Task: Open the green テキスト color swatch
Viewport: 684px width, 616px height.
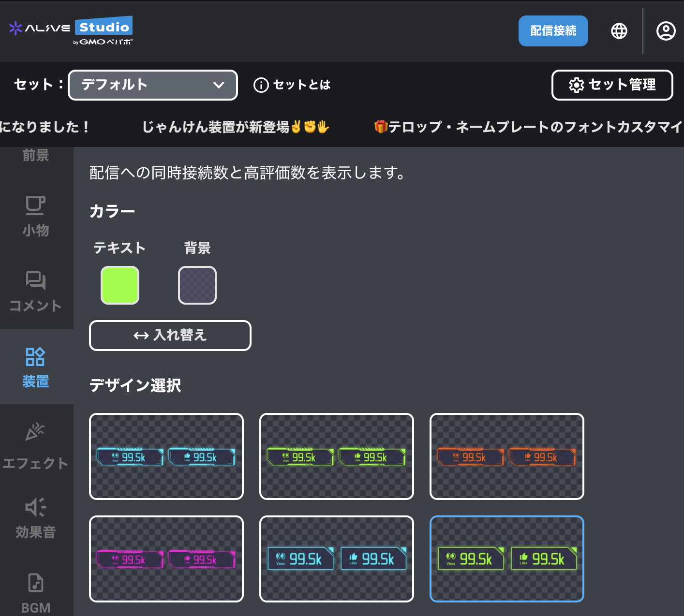Action: [120, 285]
